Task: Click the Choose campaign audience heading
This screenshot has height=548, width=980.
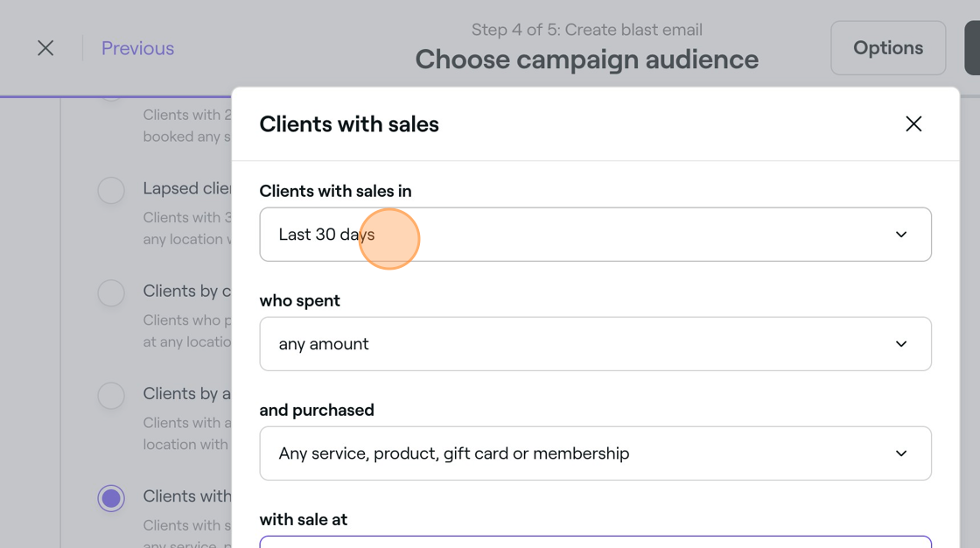Action: 586,60
